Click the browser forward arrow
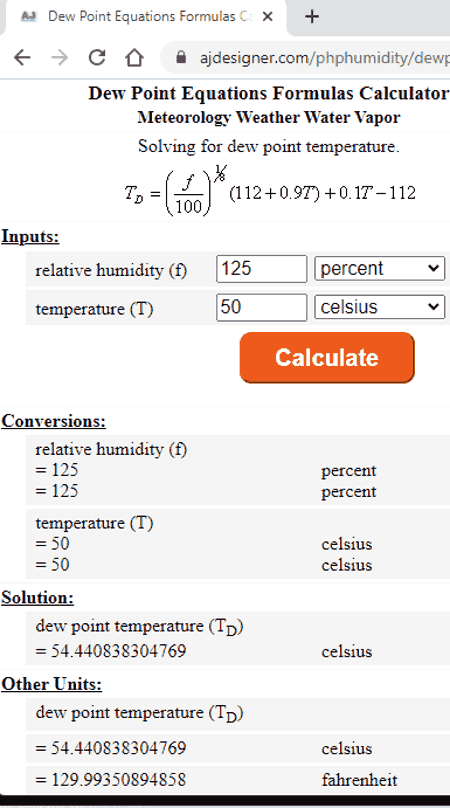 pos(60,57)
